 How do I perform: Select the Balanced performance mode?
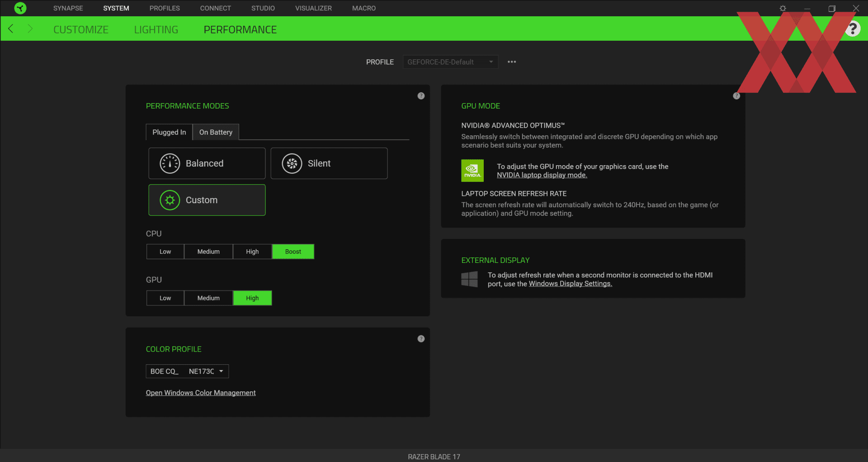pyautogui.click(x=207, y=163)
